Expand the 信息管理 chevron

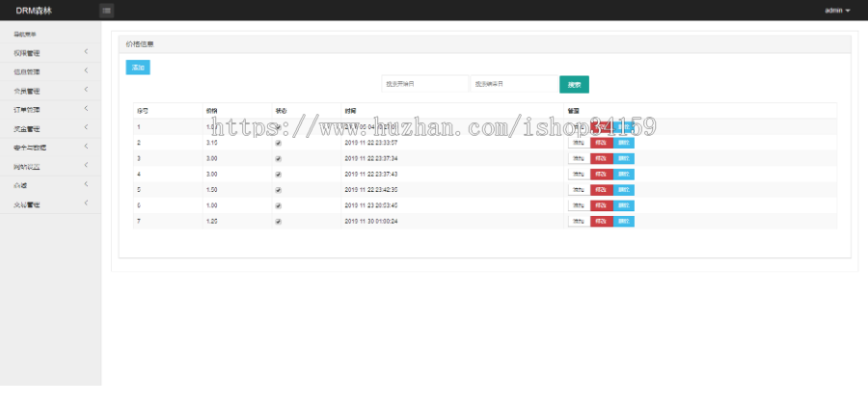[87, 70]
